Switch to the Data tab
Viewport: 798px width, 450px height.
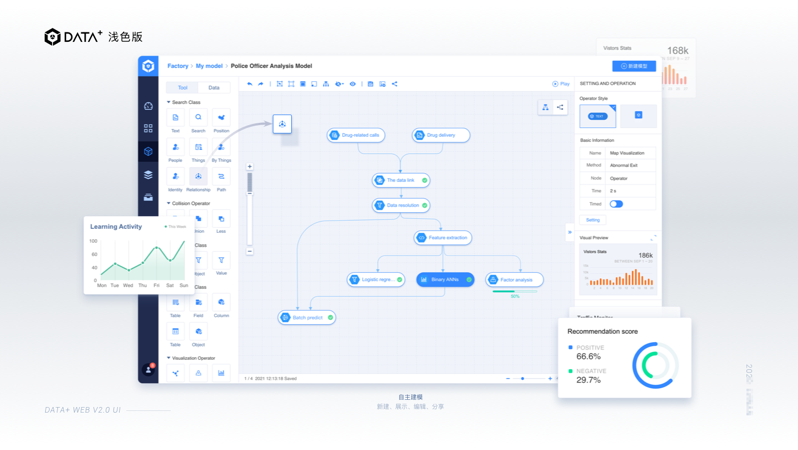214,88
